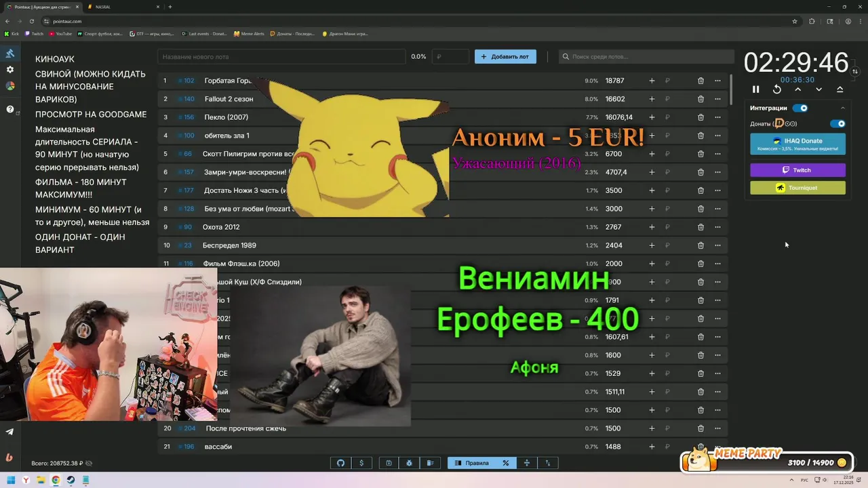Open the Windows Start menu

pyautogui.click(x=11, y=480)
